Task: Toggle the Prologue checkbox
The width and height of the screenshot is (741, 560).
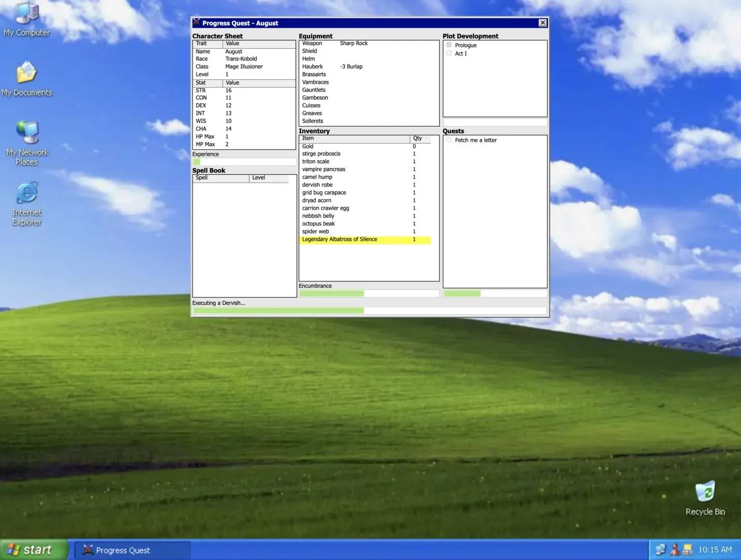Action: click(449, 45)
